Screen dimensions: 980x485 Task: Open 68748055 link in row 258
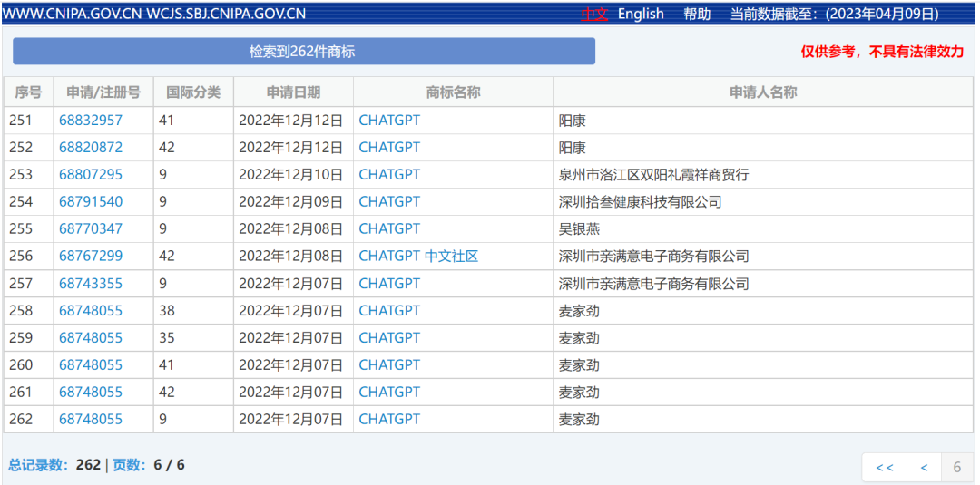tap(91, 310)
